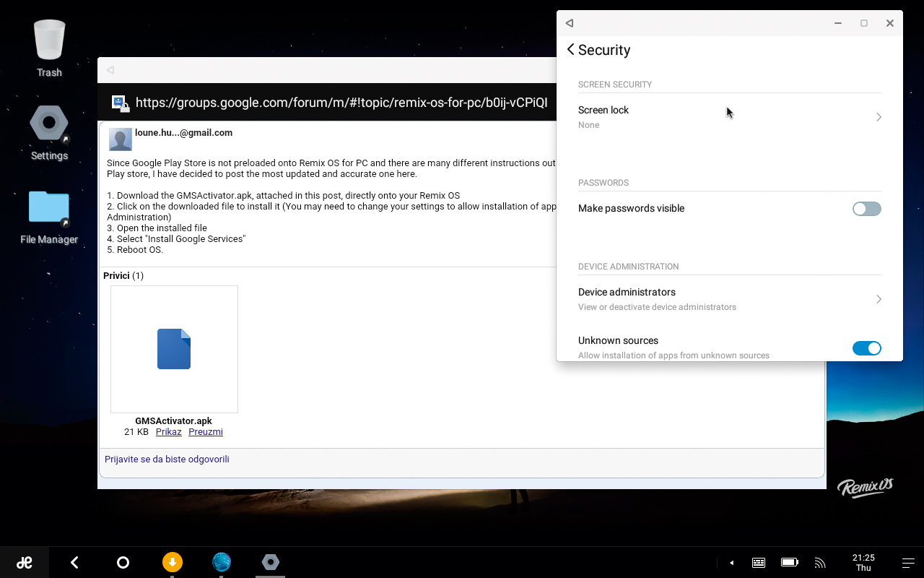
Task: Open GMSActivator.apk with the Prikaz link
Action: click(168, 431)
